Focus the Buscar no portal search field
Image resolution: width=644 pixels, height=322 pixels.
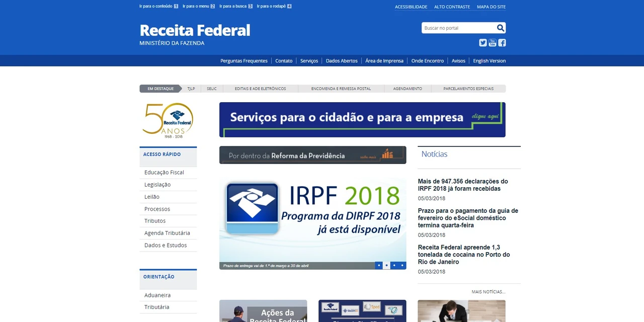point(458,28)
